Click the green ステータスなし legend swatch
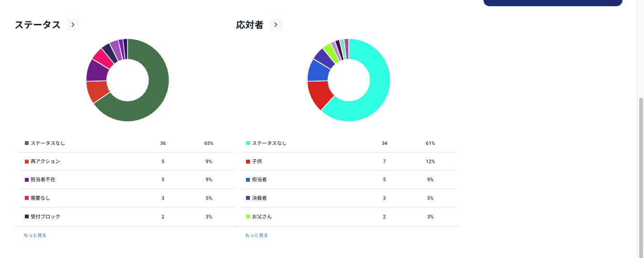644x258 pixels. coord(27,143)
